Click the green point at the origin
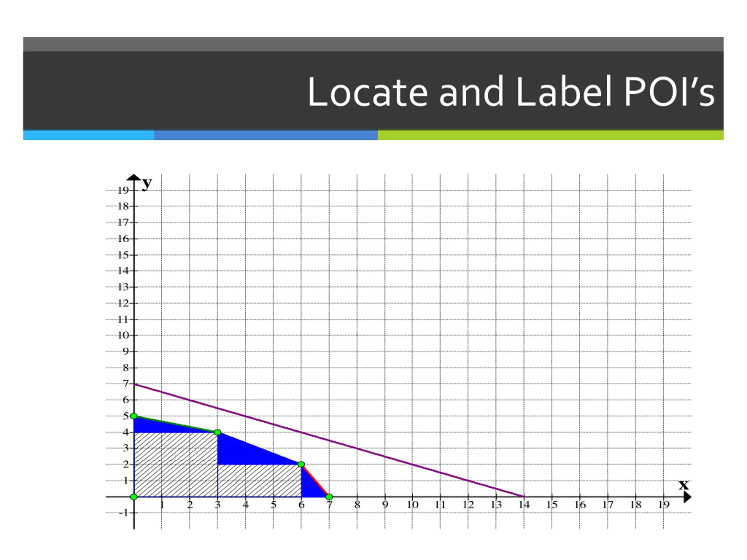747x560 pixels. [134, 497]
